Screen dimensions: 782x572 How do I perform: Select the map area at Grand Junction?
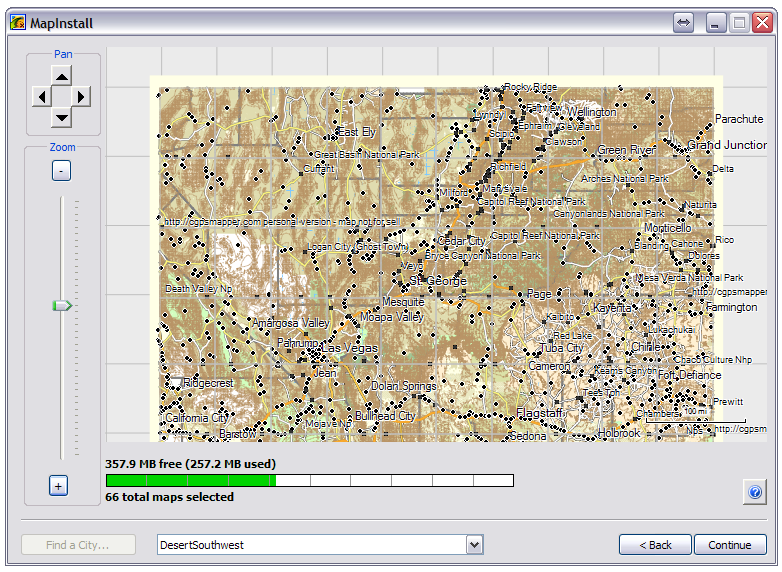726,145
